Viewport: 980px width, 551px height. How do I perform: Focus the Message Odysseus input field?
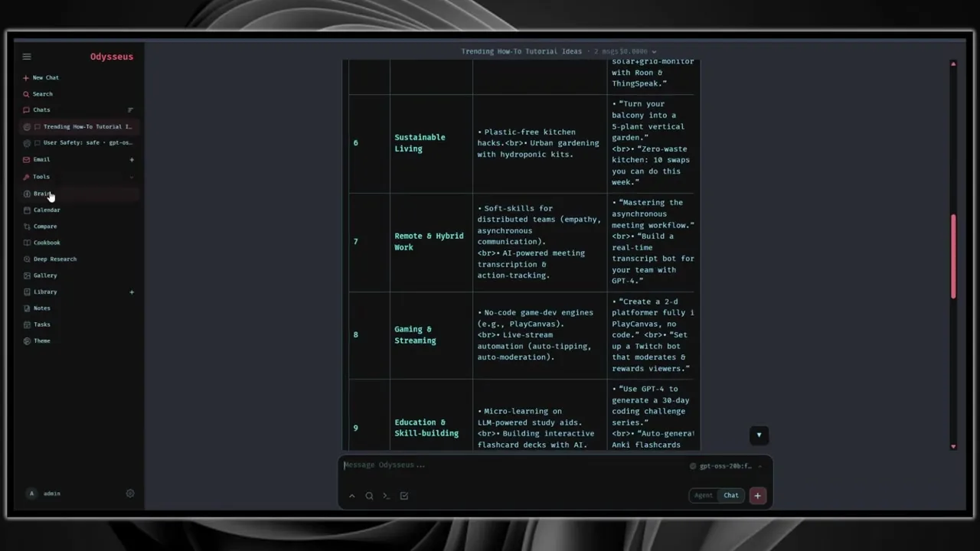point(513,465)
